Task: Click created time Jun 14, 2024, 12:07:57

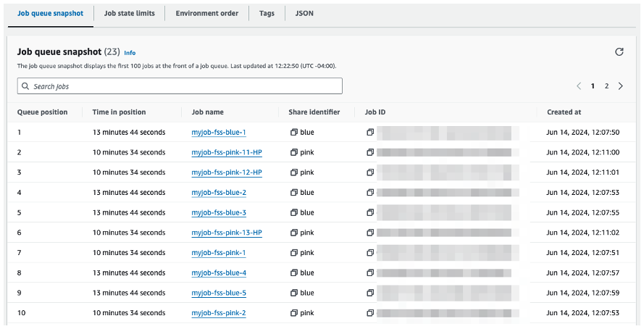Action: [x=583, y=272]
